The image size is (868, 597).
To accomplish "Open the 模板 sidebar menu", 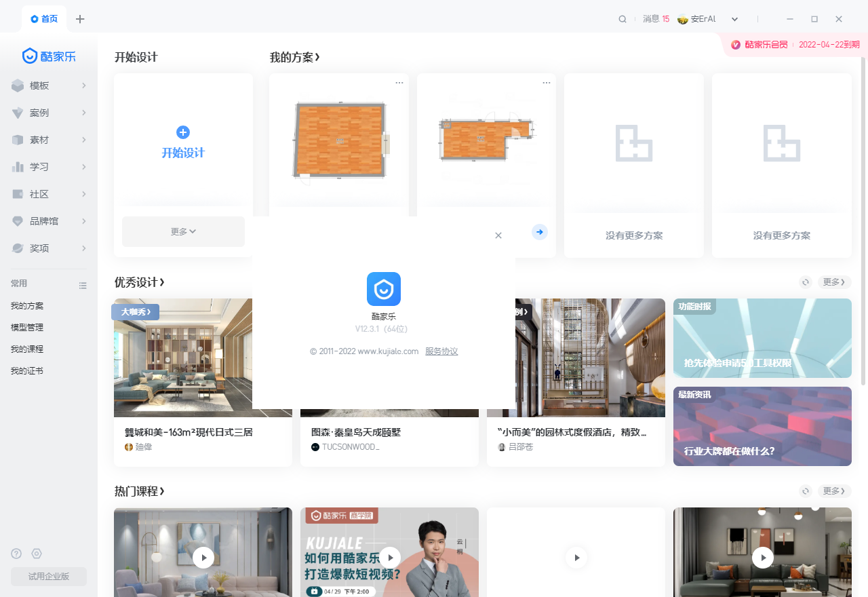I will point(49,85).
